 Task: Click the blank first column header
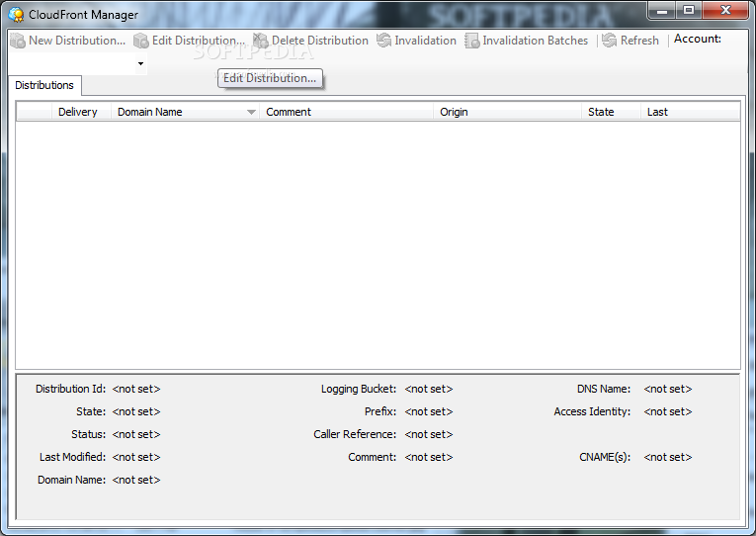[x=35, y=112]
